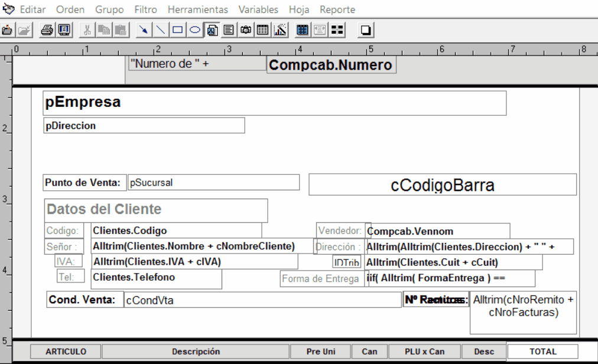Click the shadow box icon
Screen dimensions: 598x364
pos(366,30)
